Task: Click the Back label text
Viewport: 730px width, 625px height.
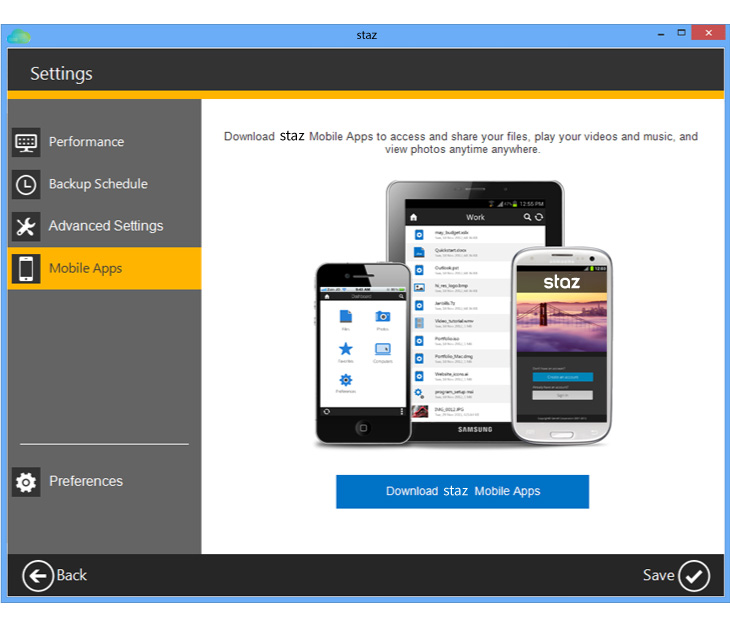Action: tap(72, 575)
